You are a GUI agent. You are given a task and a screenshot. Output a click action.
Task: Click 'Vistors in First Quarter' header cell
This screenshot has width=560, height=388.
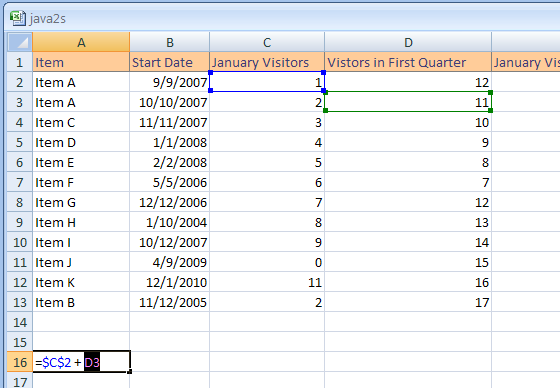click(x=408, y=63)
